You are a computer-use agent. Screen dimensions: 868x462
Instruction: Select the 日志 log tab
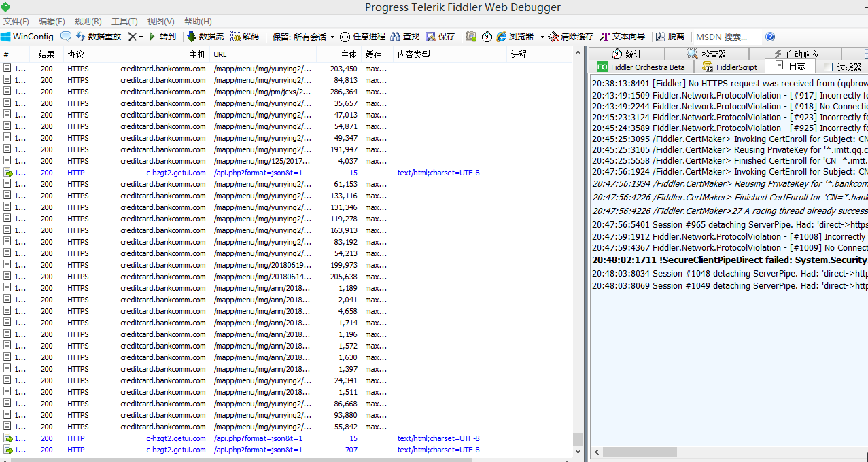point(790,66)
